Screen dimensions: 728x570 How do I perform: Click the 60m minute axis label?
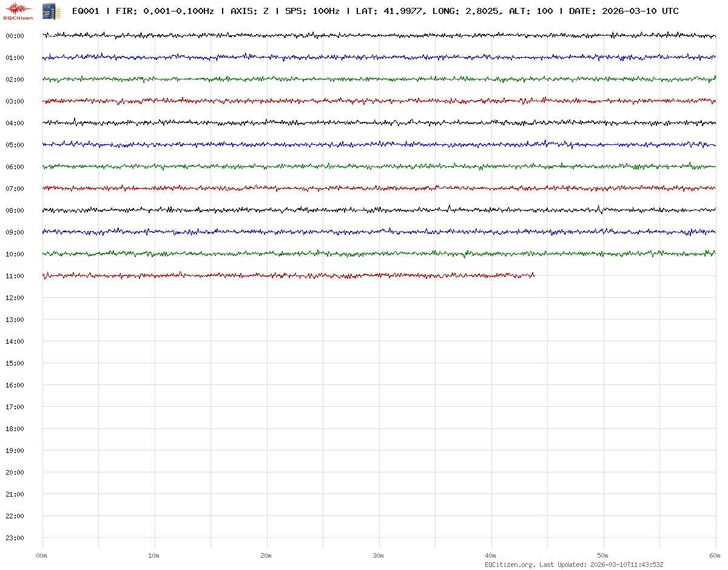[715, 555]
